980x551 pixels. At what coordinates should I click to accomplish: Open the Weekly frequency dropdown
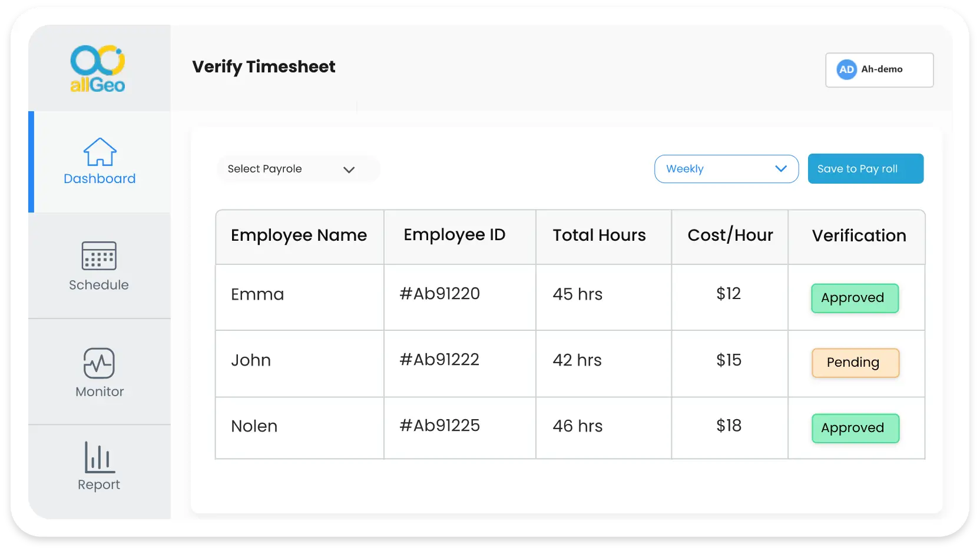[726, 169]
